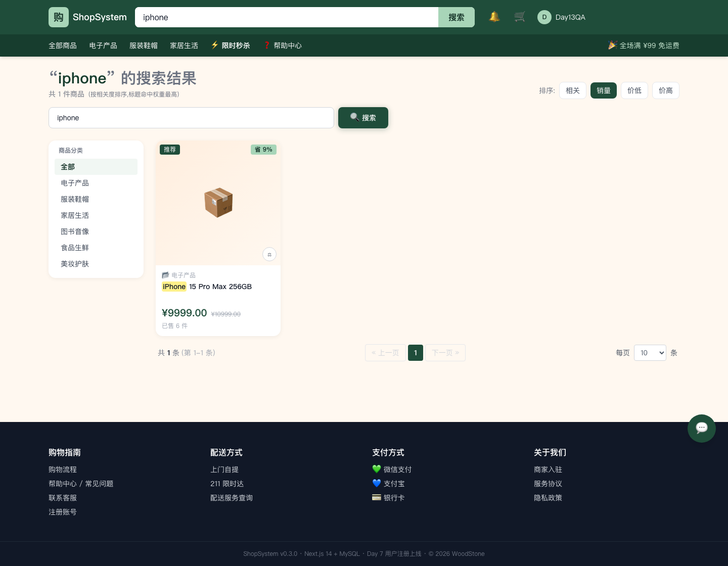This screenshot has height=566, width=728.
Task: Click the iPhone product box image
Action: [x=218, y=203]
